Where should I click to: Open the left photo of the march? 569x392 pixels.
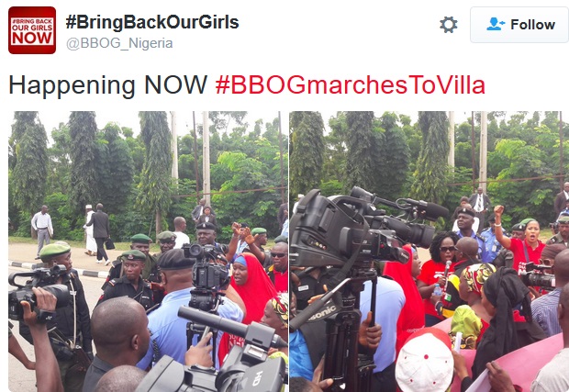pyautogui.click(x=148, y=252)
